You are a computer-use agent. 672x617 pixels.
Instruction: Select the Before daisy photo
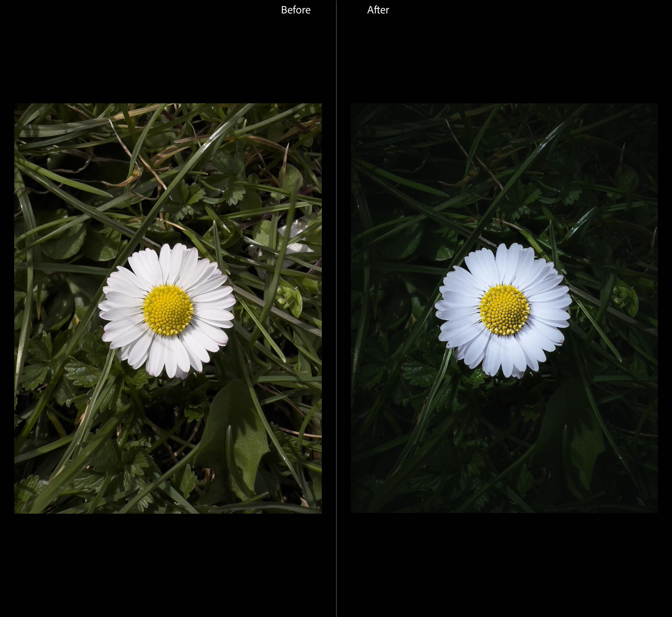(168, 308)
